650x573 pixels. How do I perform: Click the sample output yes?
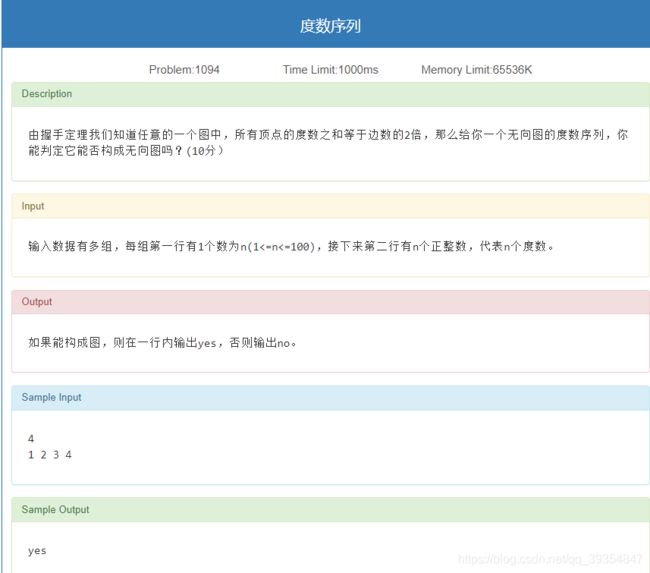[37, 551]
